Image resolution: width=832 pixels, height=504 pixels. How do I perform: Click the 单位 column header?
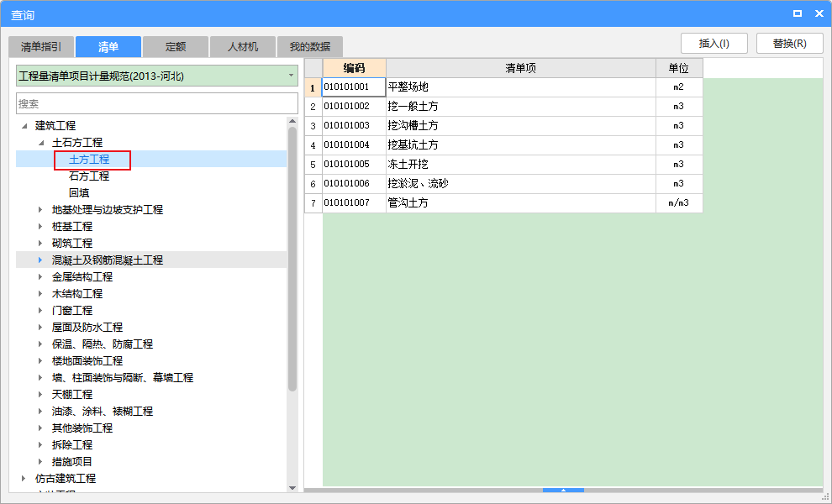coord(679,68)
